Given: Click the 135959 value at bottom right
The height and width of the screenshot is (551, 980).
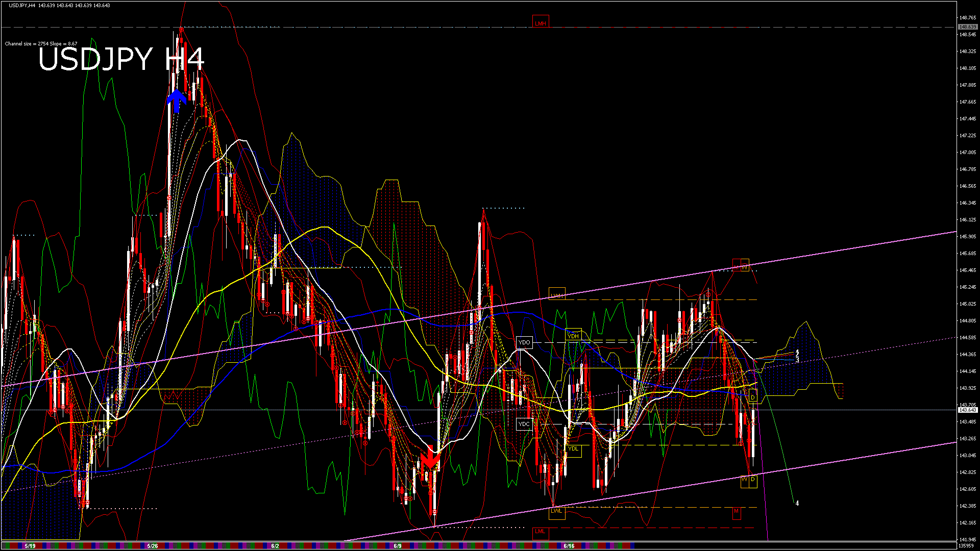Looking at the screenshot, I should [x=967, y=546].
